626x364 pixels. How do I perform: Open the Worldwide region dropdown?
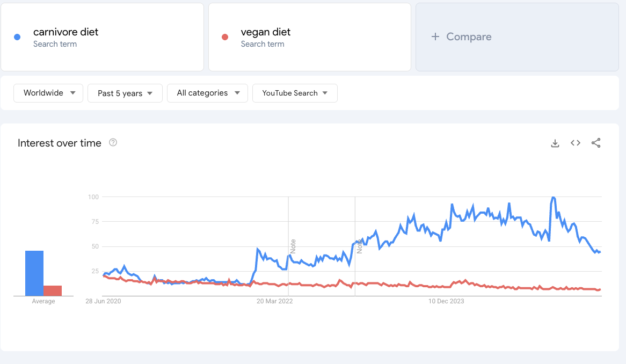coord(48,93)
